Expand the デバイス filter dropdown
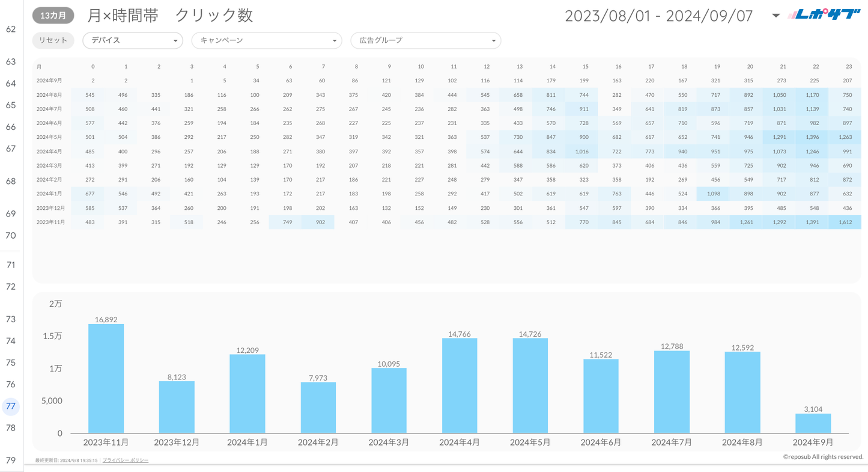 tap(133, 40)
